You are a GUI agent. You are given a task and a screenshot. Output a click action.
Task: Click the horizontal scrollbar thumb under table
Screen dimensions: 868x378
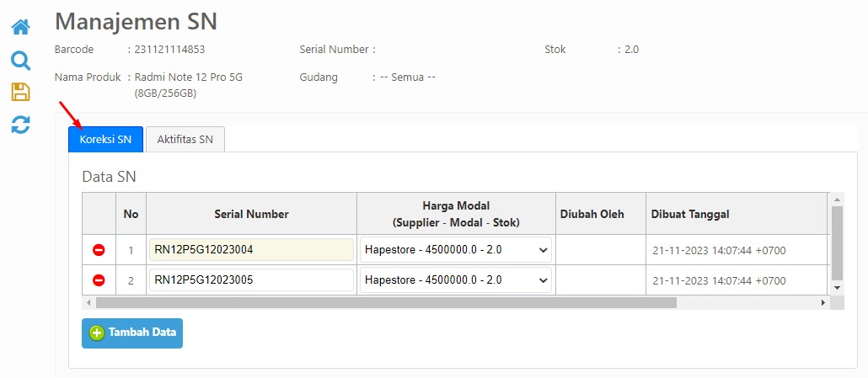pos(386,303)
